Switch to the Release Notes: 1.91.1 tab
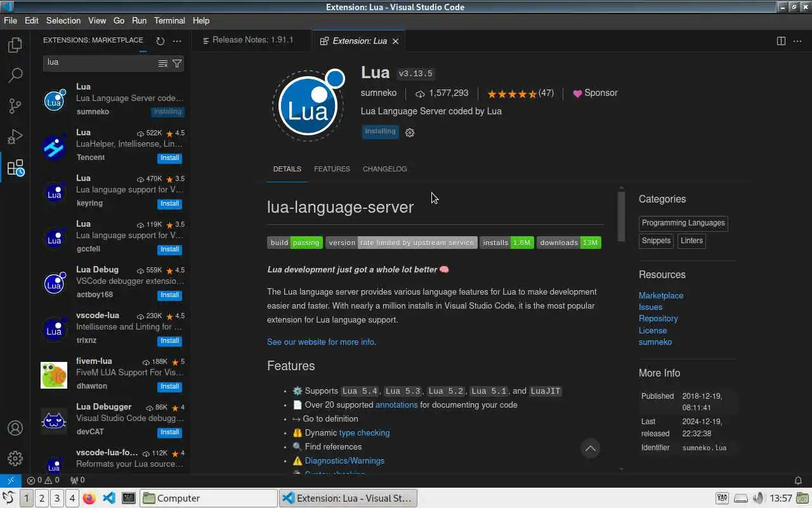 click(x=252, y=40)
